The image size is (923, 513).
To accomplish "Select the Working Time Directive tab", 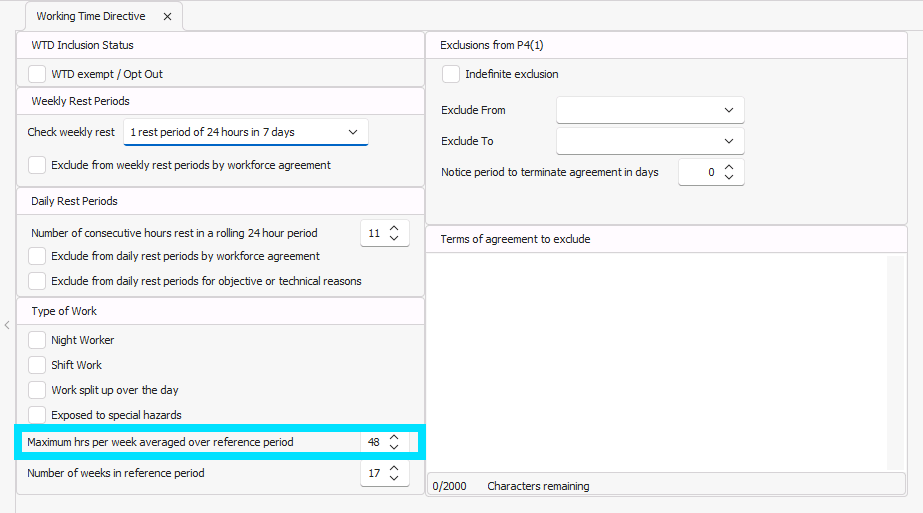I will pyautogui.click(x=91, y=17).
